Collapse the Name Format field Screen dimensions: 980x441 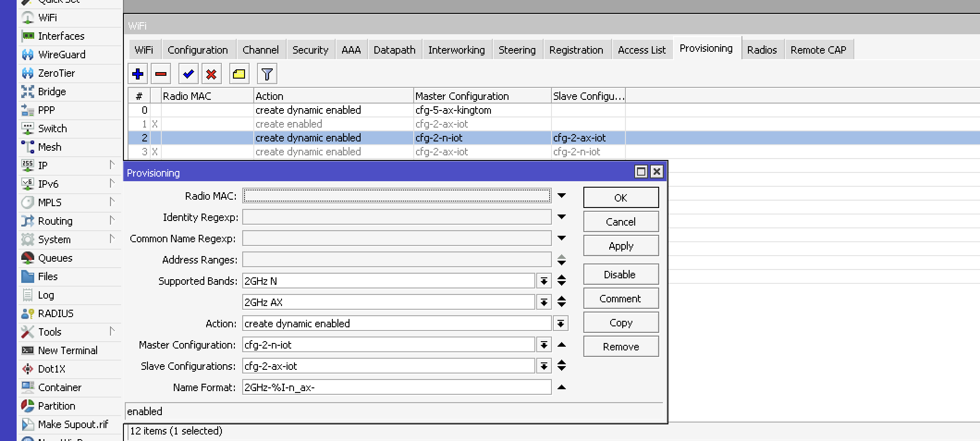[x=562, y=387]
